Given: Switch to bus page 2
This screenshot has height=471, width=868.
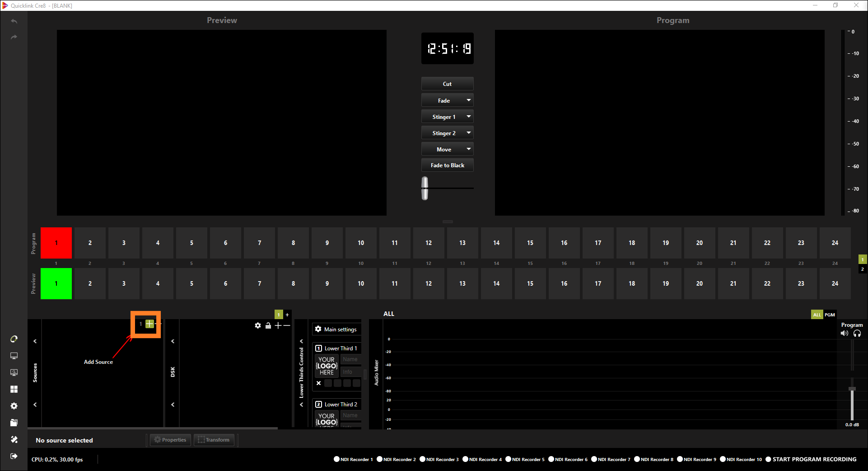Looking at the screenshot, I should (863, 269).
